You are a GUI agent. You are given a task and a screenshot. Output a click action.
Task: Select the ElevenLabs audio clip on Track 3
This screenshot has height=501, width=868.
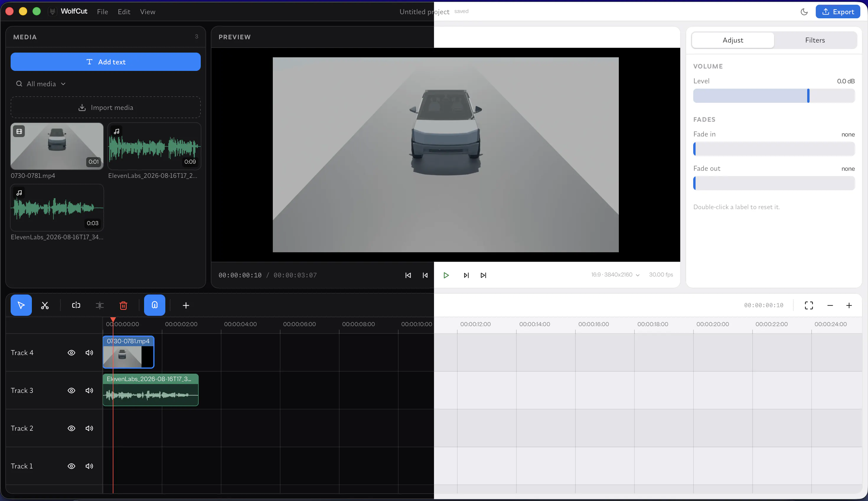[151, 390]
